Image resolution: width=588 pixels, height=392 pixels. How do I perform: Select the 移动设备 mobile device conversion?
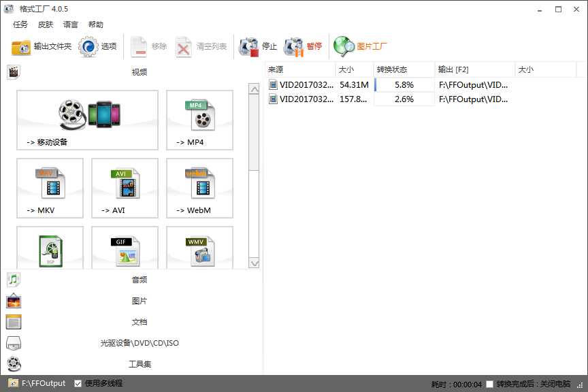click(x=87, y=120)
